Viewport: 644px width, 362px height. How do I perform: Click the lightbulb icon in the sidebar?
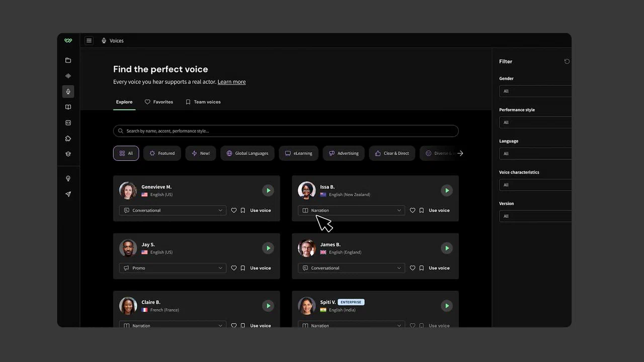coord(68,178)
